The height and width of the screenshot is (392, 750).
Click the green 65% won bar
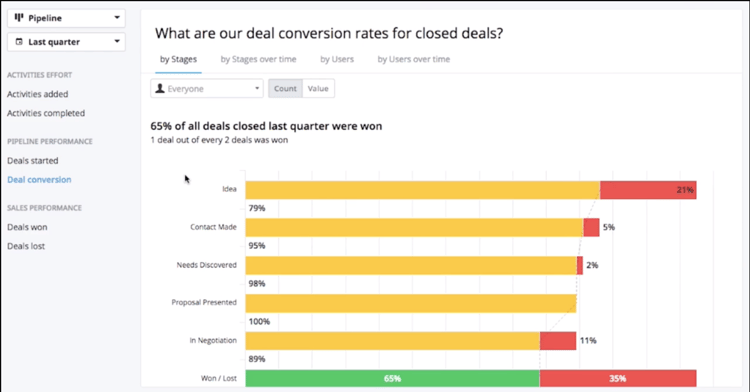point(392,378)
